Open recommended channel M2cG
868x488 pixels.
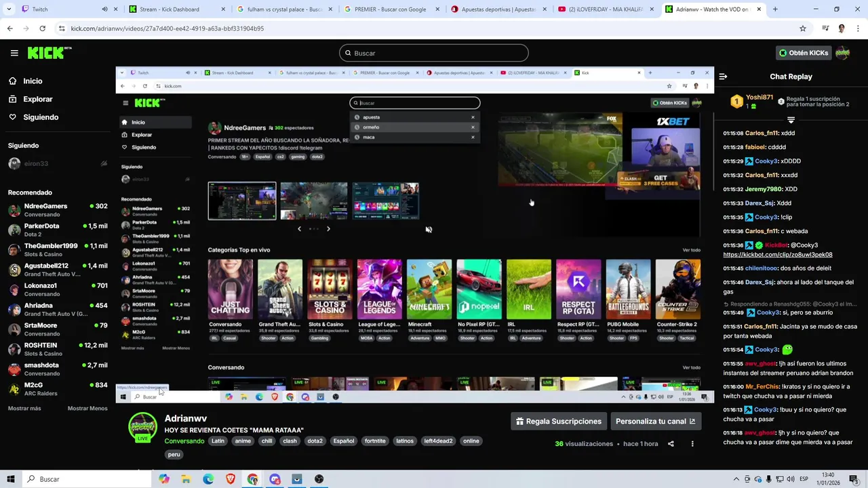(x=58, y=389)
